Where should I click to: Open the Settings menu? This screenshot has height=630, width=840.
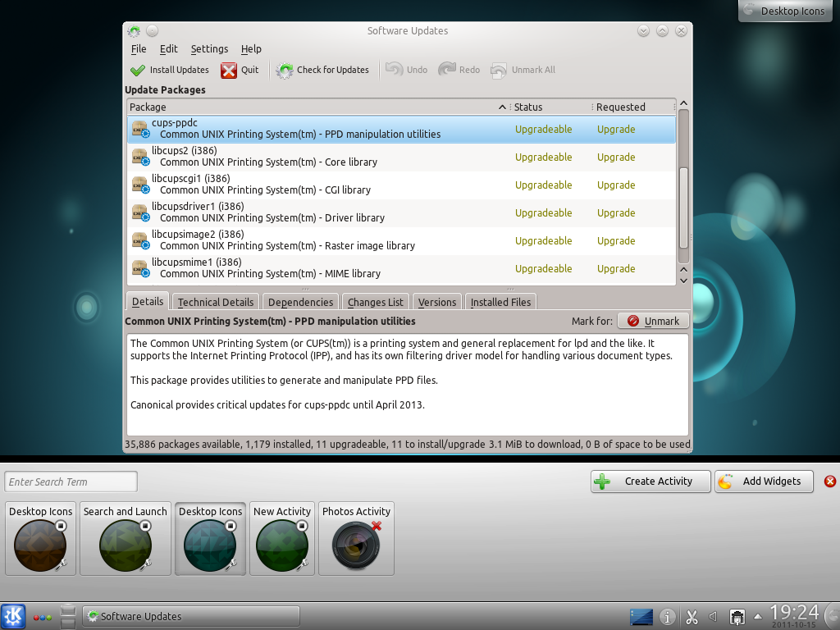[x=209, y=48]
